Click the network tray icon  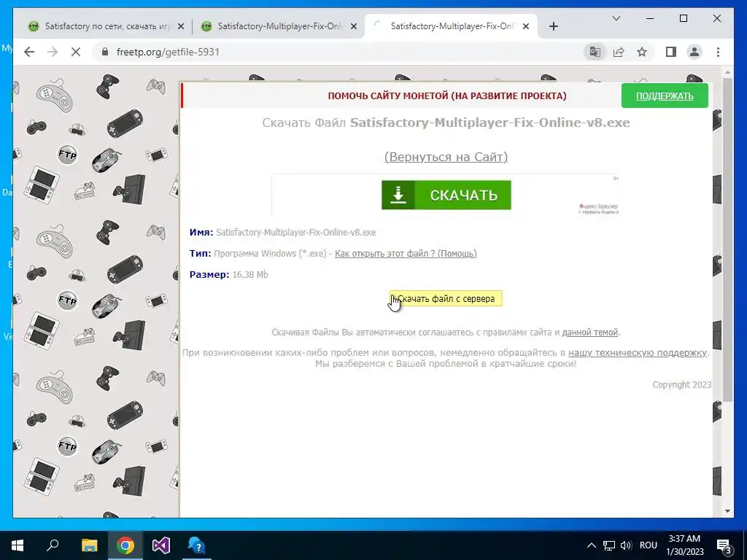(x=609, y=545)
